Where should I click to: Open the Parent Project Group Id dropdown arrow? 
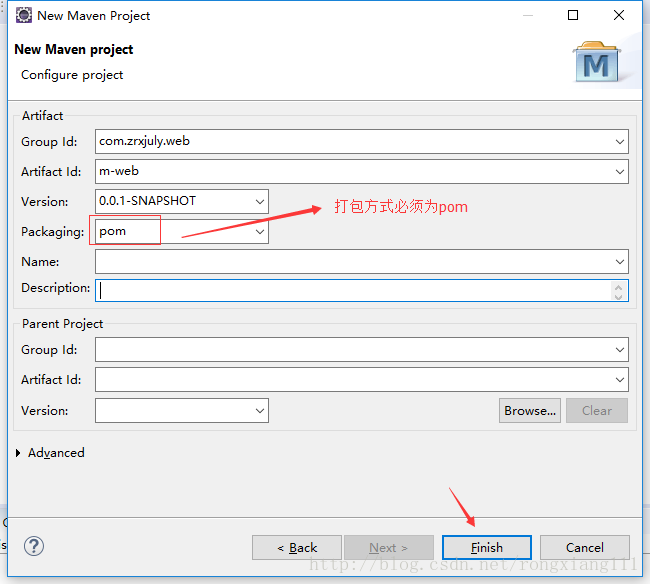[620, 350]
